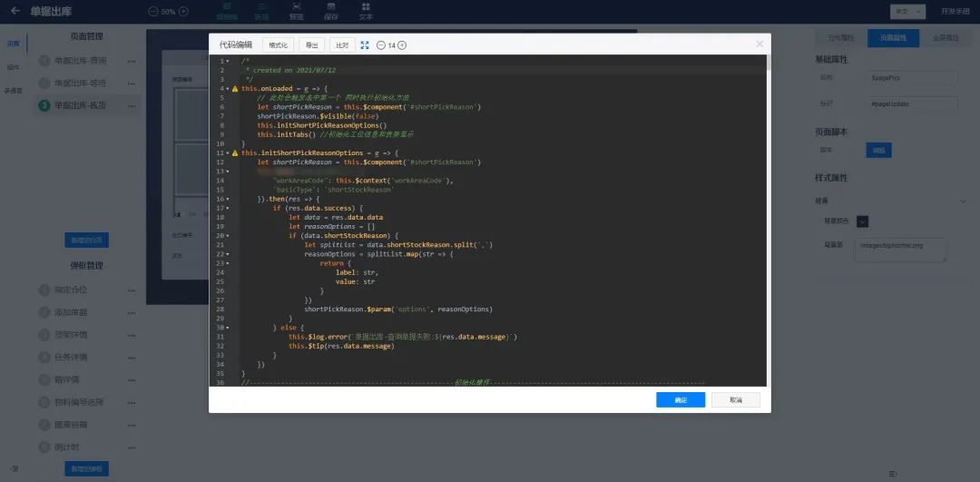Click the 确定 confirm button
Image resolution: width=980 pixels, height=482 pixels.
point(681,400)
